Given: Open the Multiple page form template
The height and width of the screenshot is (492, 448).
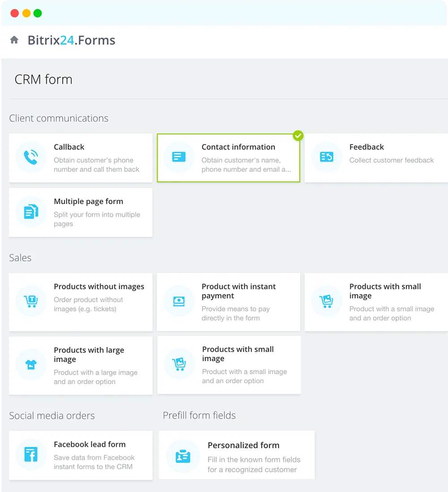Looking at the screenshot, I should coord(81,212).
